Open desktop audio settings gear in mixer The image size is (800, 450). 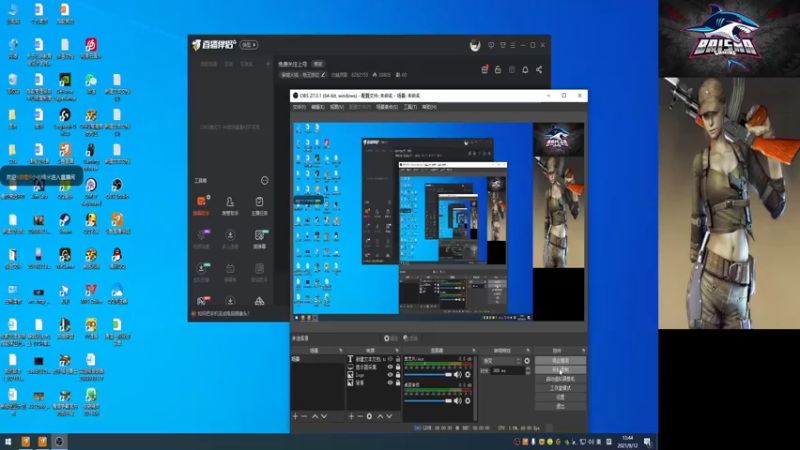tap(468, 401)
